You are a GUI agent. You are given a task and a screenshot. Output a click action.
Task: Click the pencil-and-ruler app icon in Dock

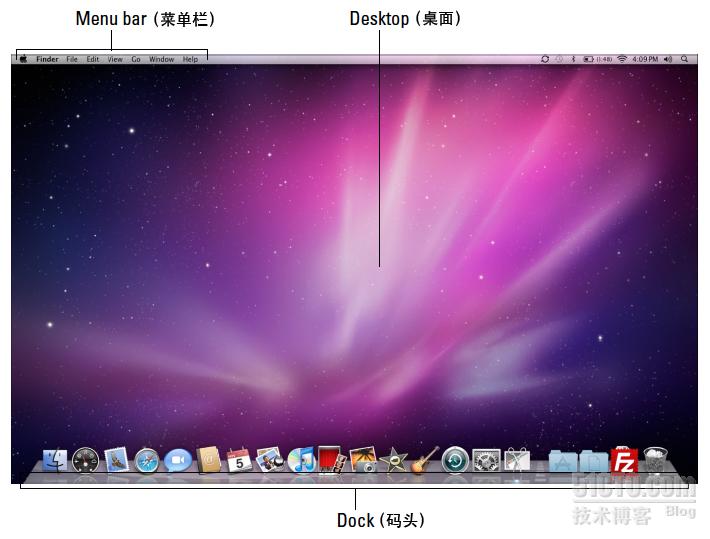pos(517,460)
